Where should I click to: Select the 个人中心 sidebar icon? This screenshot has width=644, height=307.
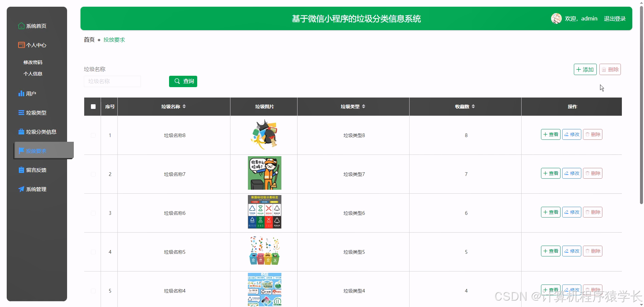click(21, 45)
